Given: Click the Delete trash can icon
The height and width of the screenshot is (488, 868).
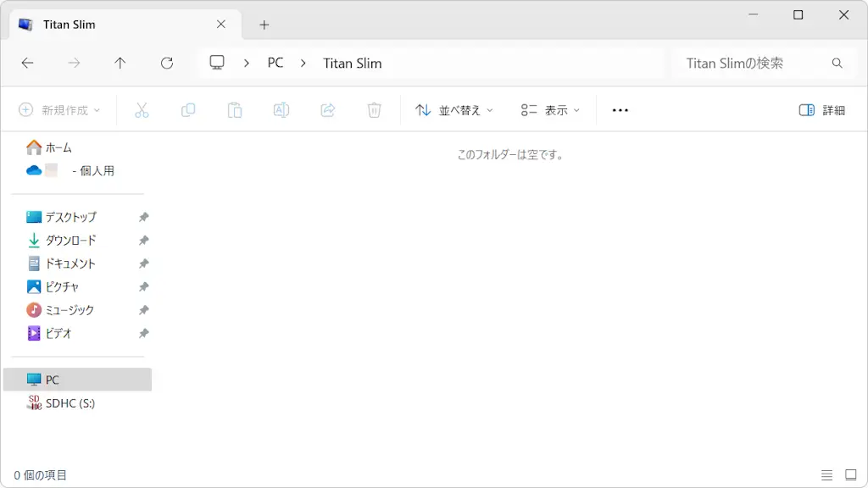Looking at the screenshot, I should (x=374, y=110).
